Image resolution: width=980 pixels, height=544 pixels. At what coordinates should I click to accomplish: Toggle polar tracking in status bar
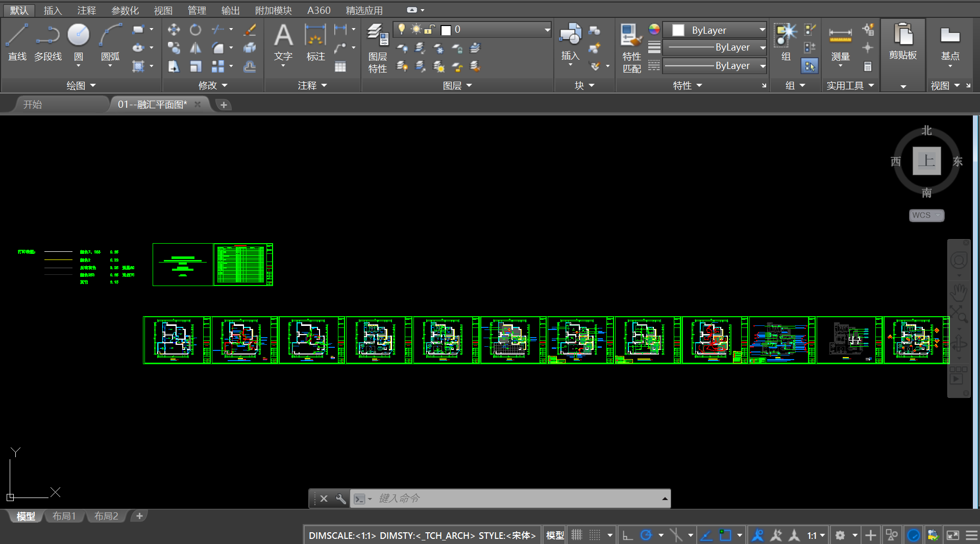point(646,535)
